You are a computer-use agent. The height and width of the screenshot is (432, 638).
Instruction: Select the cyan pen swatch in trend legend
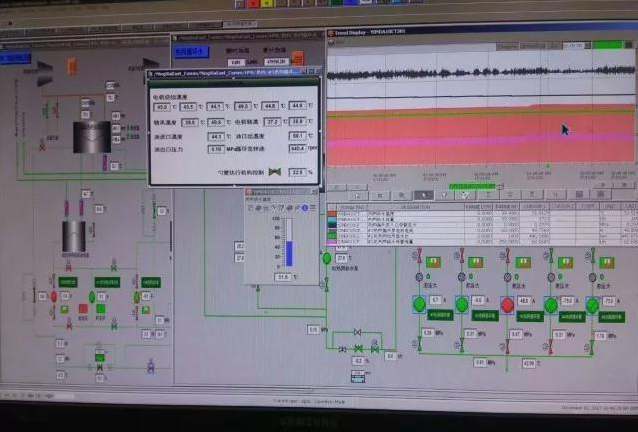[x=332, y=222]
